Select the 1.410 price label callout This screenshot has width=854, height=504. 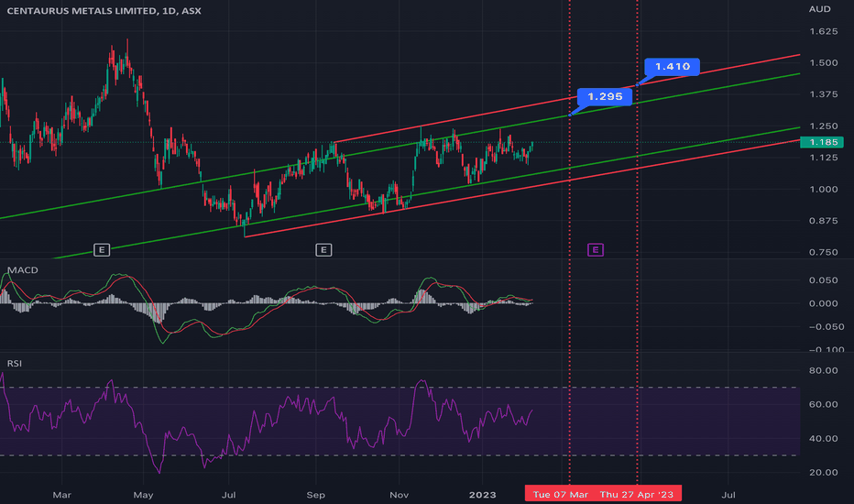pos(672,67)
